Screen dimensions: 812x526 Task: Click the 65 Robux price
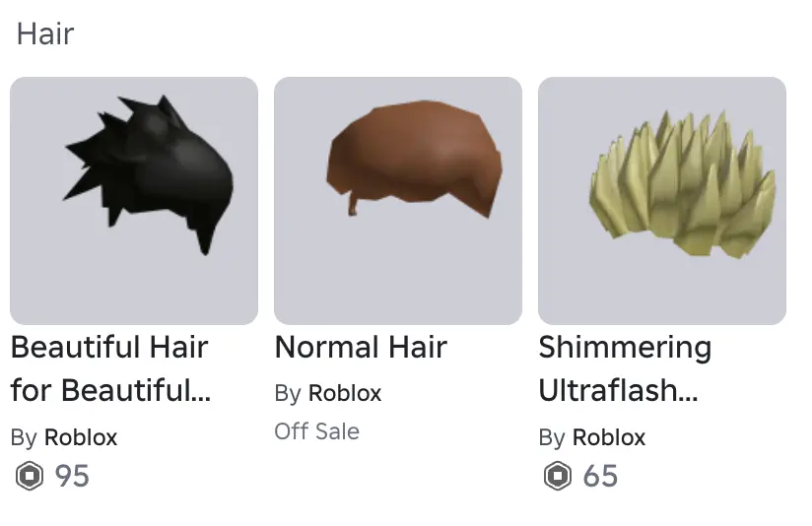pos(600,477)
